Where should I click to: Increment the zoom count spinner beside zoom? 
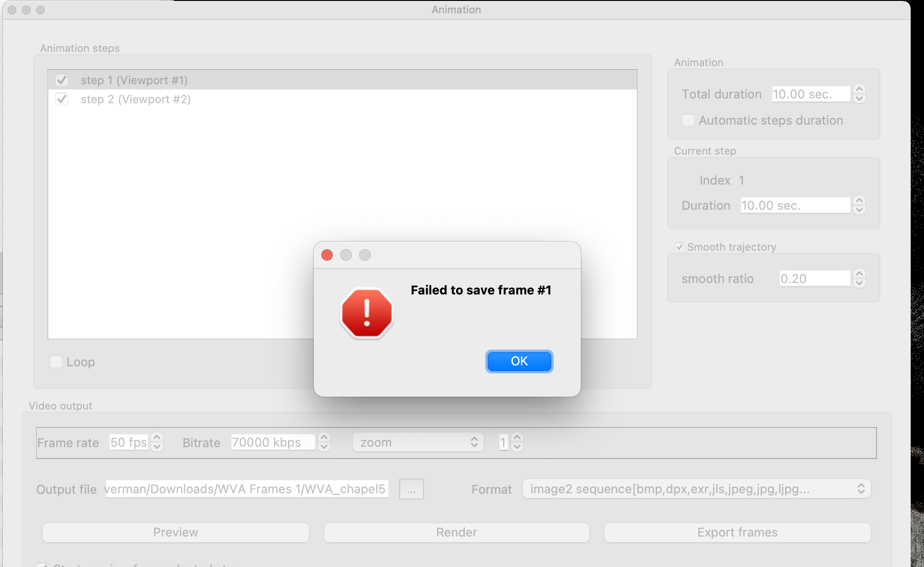tap(516, 438)
